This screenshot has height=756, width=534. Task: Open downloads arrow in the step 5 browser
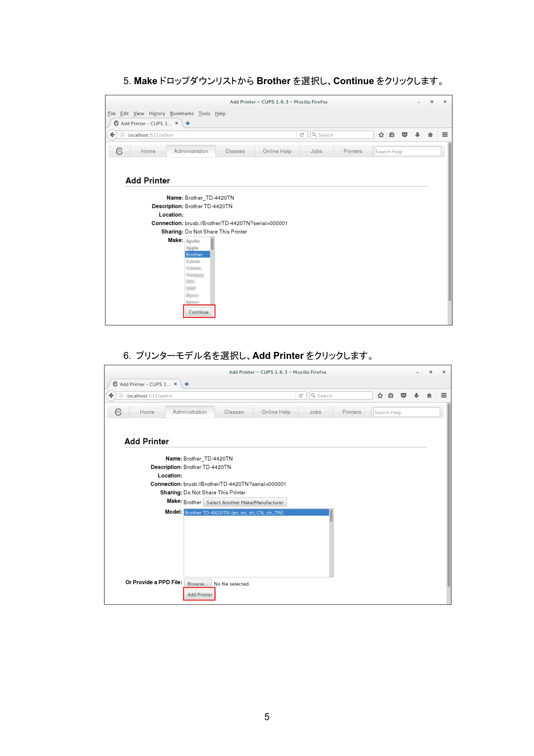[x=418, y=135]
